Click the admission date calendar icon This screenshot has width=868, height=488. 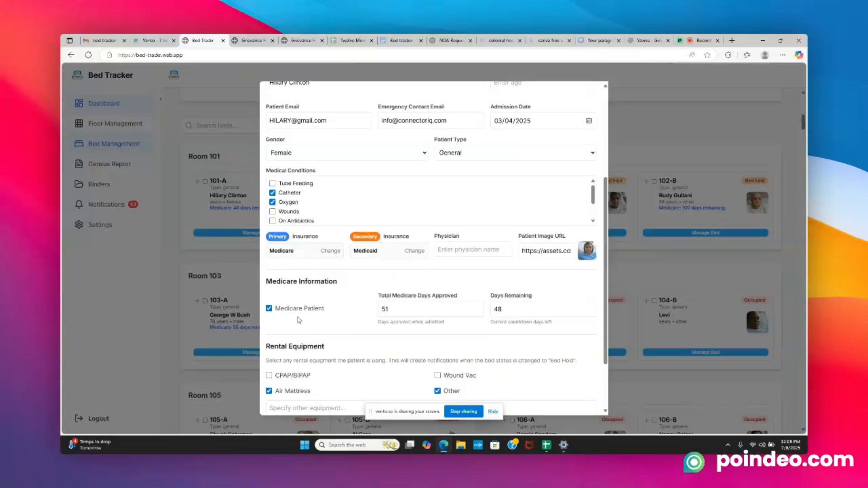589,121
